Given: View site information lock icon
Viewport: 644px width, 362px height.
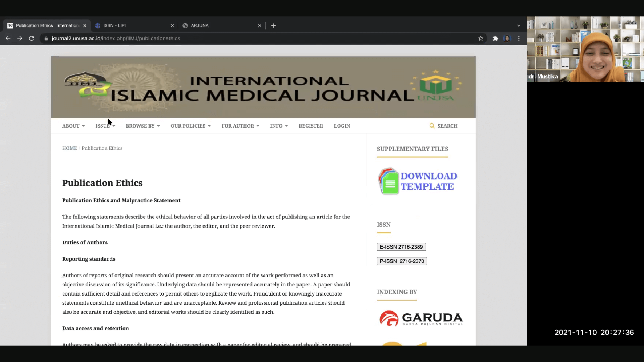Looking at the screenshot, I should pyautogui.click(x=46, y=39).
